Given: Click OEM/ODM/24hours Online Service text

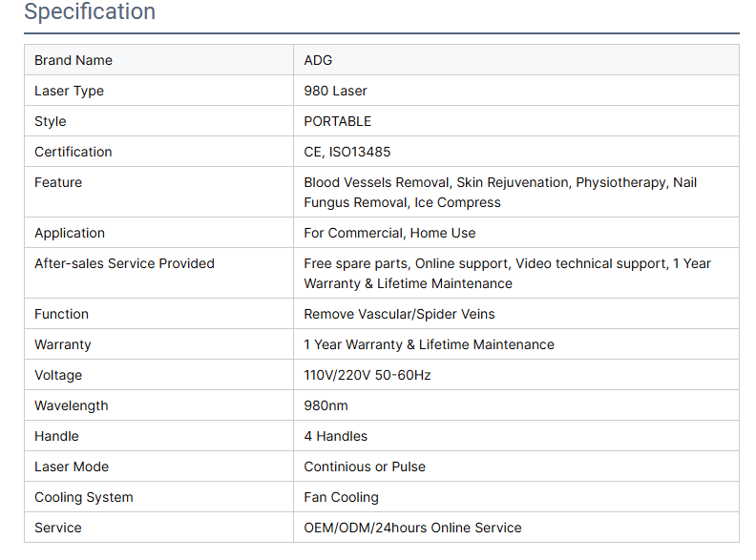Looking at the screenshot, I should tap(412, 528).
